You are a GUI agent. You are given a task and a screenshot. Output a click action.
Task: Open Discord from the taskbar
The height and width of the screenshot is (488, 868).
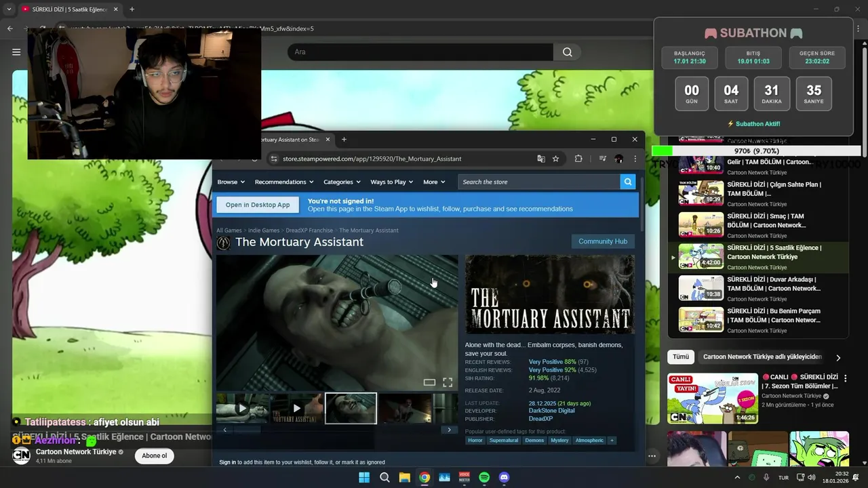point(504,477)
